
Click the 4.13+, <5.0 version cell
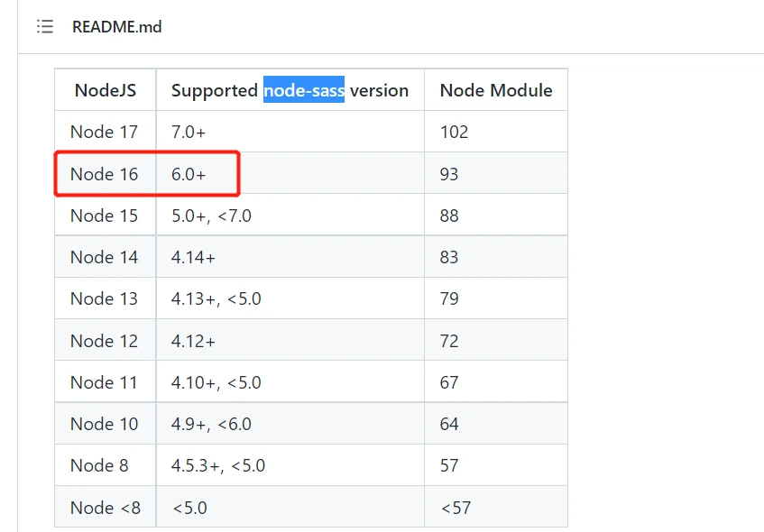point(290,298)
